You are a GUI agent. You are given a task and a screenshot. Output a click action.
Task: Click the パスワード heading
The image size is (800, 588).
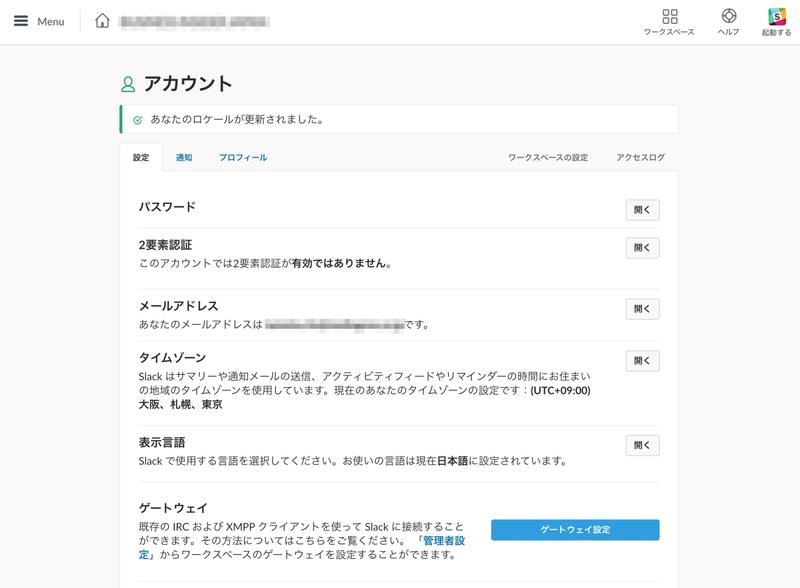pyautogui.click(x=167, y=207)
